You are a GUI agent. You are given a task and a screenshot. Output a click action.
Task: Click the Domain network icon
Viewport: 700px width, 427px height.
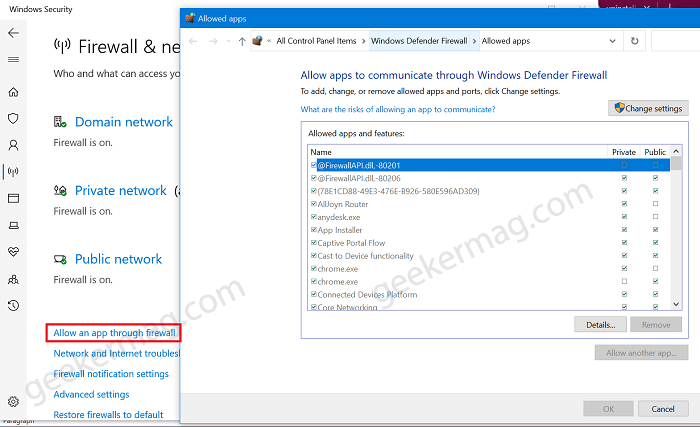[60, 121]
